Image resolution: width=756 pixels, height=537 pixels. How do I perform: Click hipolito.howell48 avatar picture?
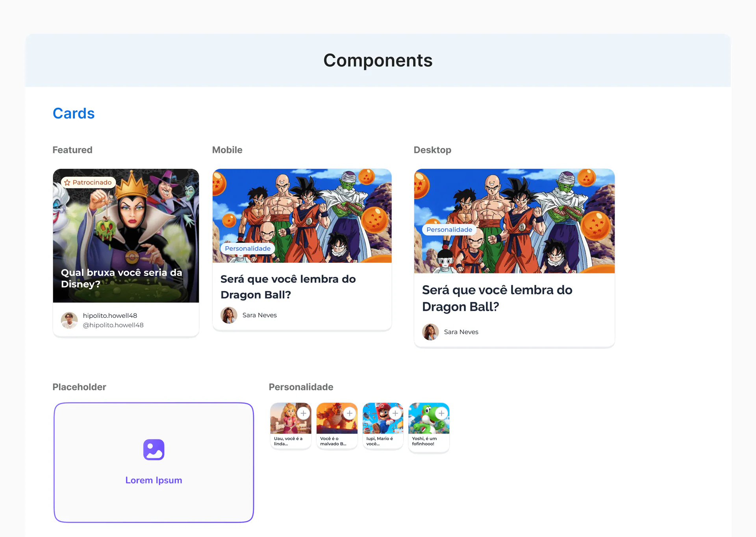[69, 320]
